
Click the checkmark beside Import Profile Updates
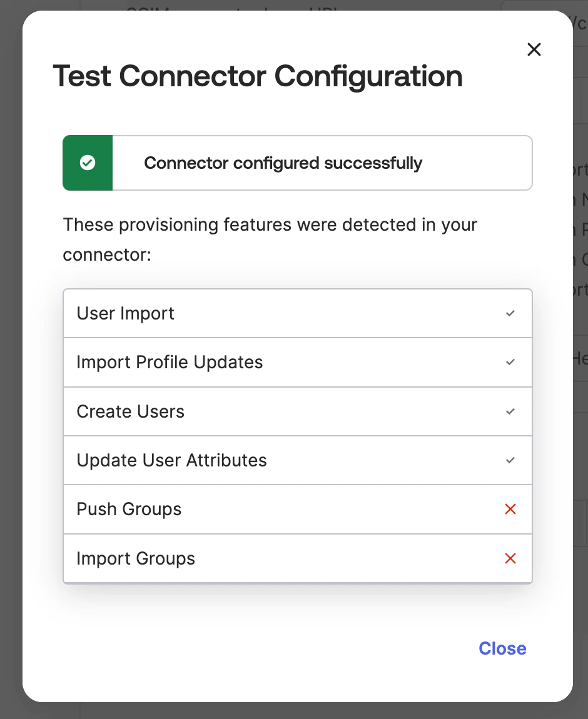(x=510, y=362)
